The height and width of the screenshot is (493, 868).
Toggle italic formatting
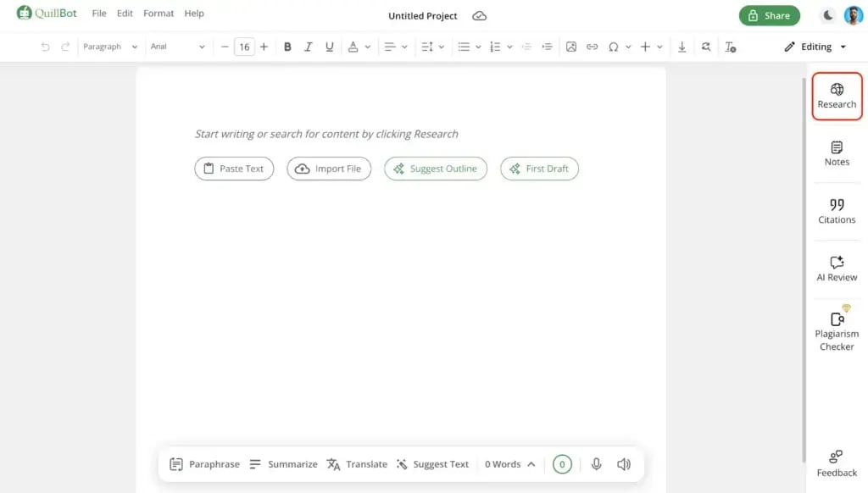309,47
